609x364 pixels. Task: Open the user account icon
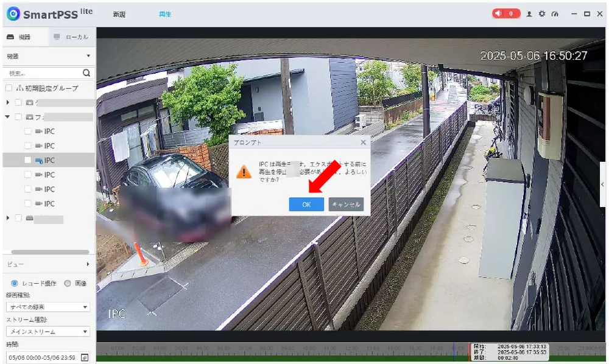529,14
